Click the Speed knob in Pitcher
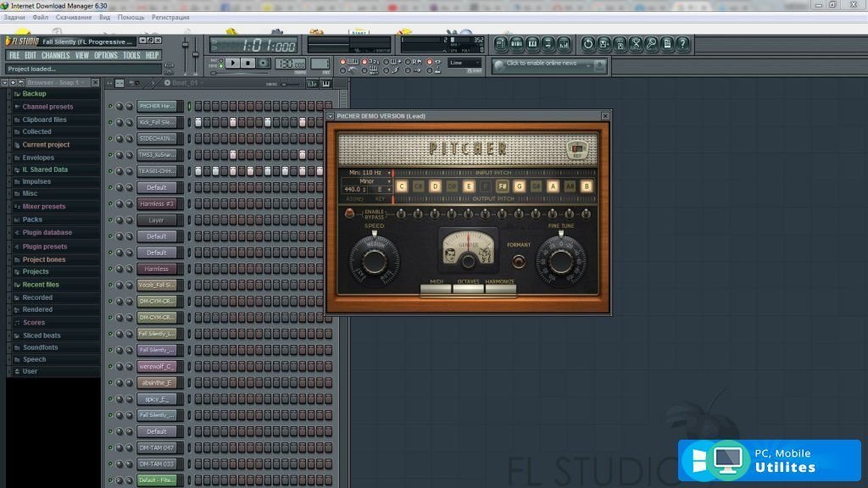Image resolution: width=868 pixels, height=488 pixels. click(x=374, y=261)
